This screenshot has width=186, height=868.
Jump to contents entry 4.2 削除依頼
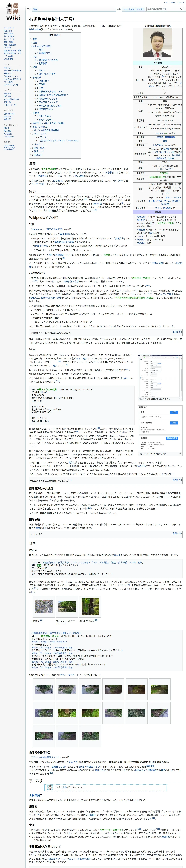(41, 63)
